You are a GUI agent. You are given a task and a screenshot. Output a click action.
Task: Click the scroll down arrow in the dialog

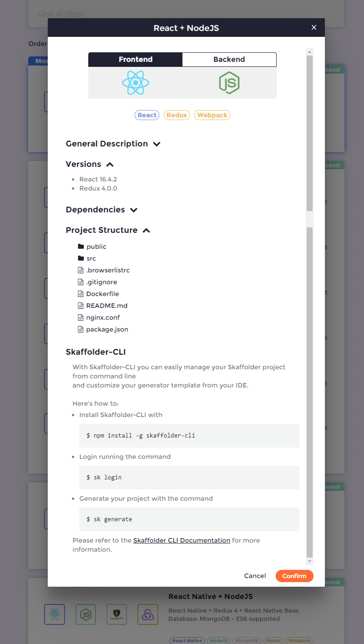[x=309, y=562]
